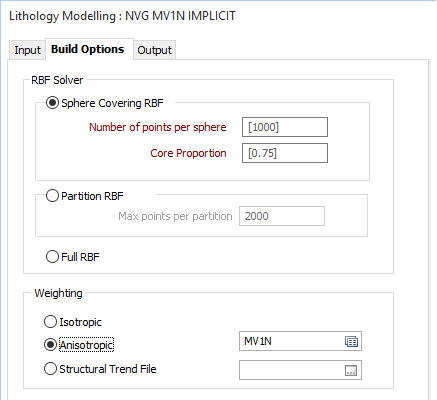Open the anisotropy forms list icon beside MV1N
Image resolution: width=437 pixels, height=400 pixels.
[351, 341]
